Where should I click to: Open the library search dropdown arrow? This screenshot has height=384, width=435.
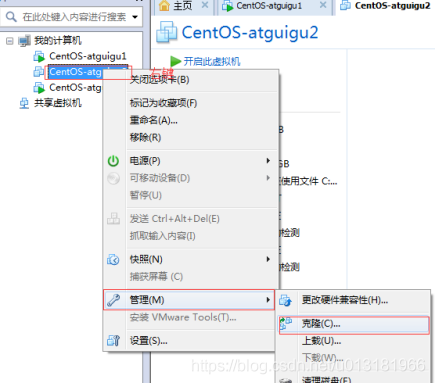pyautogui.click(x=135, y=17)
